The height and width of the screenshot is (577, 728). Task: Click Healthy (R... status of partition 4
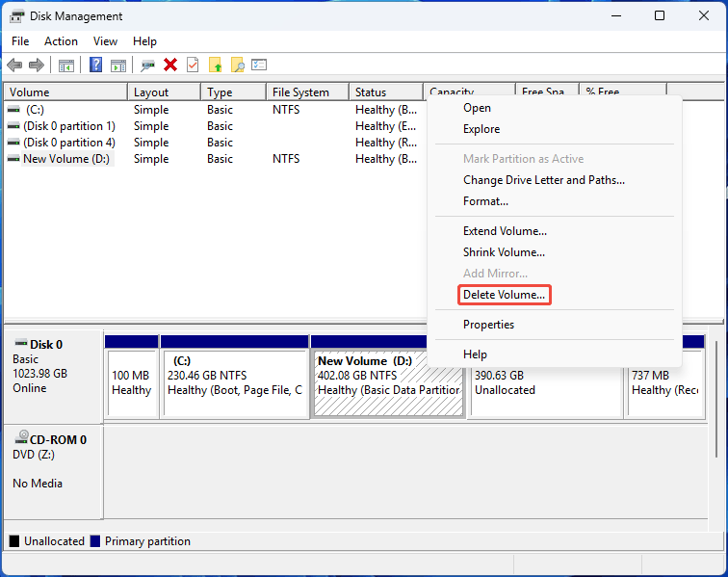tap(386, 143)
